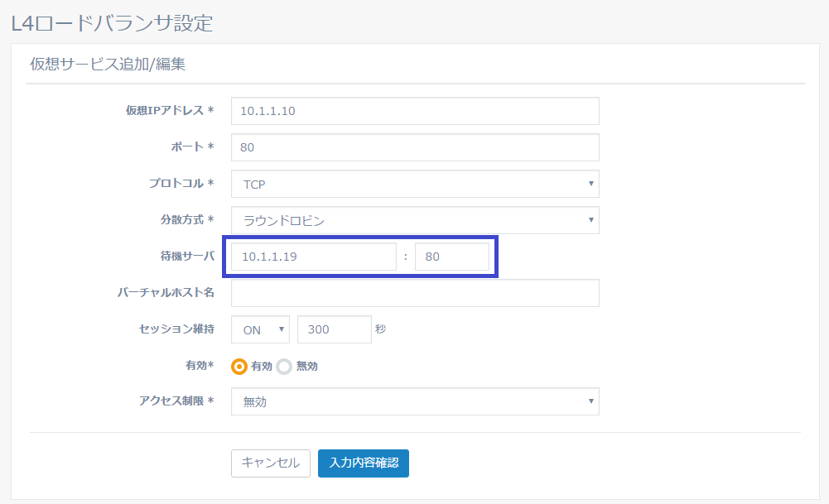829x504 pixels.
Task: Open the プロトコル dropdown showing TCP
Action: [414, 184]
